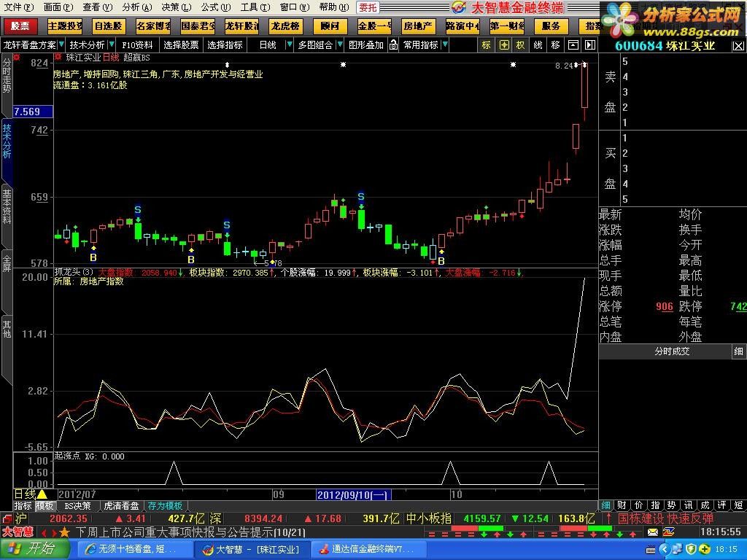Expand the 龙轩看盘方案 dropdown arrow

tap(61, 44)
